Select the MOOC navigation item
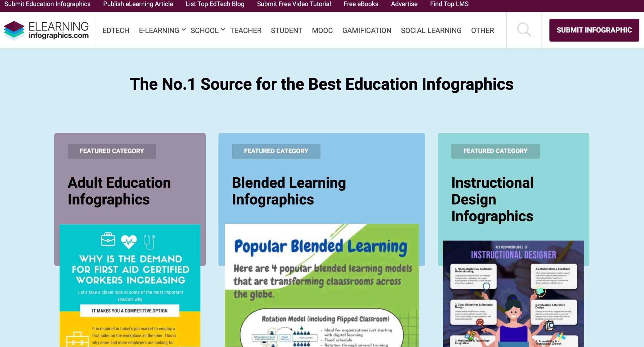This screenshot has height=347, width=644. [x=322, y=30]
